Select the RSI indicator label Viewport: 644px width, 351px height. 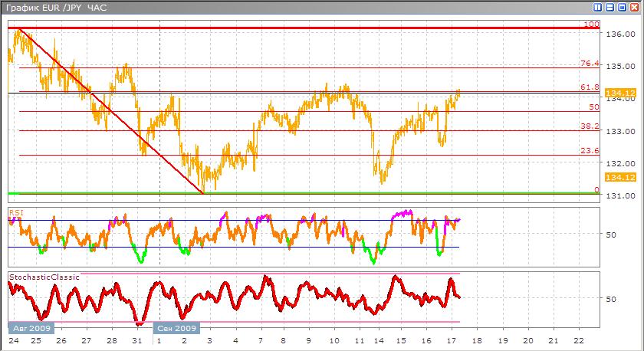15,212
